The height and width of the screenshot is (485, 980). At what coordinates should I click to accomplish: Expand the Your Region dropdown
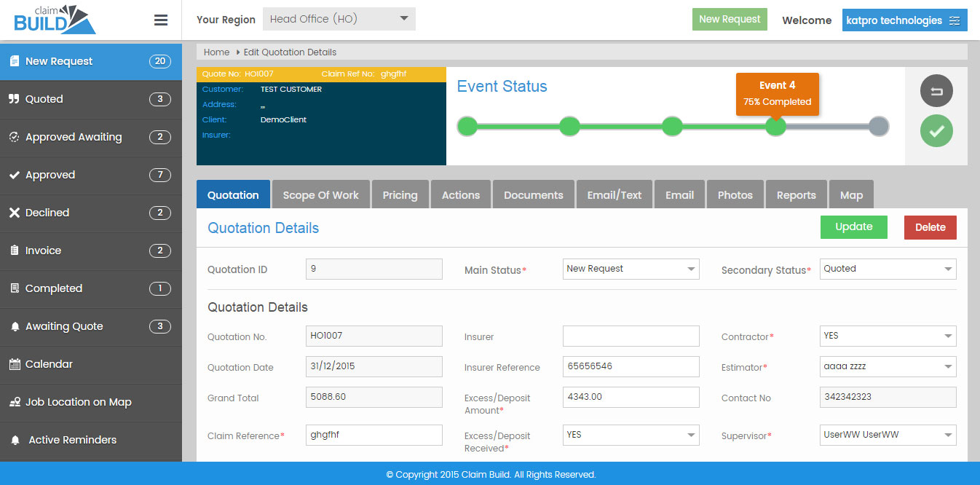[x=339, y=20]
